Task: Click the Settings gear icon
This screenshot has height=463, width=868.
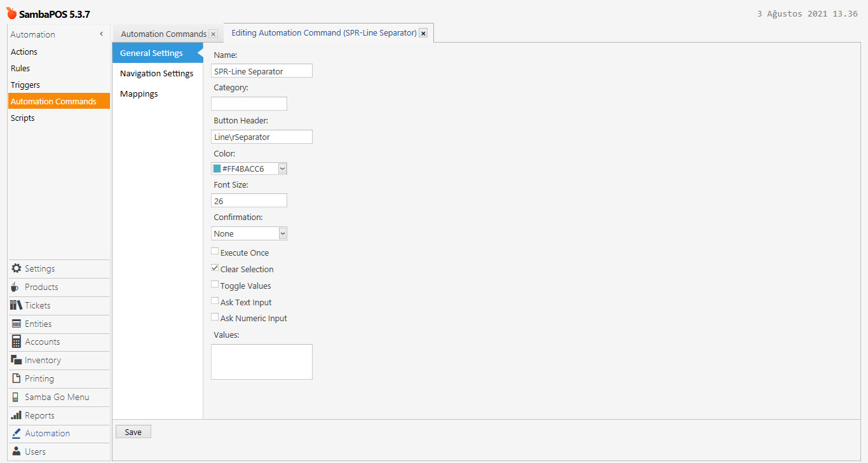Action: click(17, 268)
